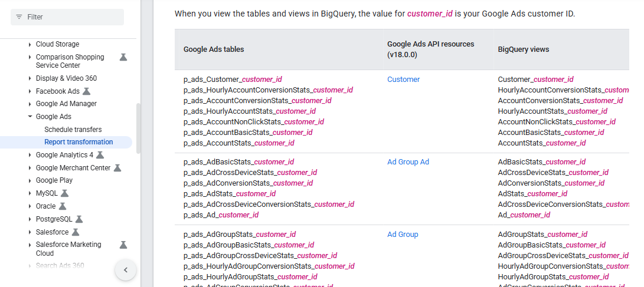The height and width of the screenshot is (287, 644).
Task: Expand the Cloud Storage tree node
Action: coord(30,44)
